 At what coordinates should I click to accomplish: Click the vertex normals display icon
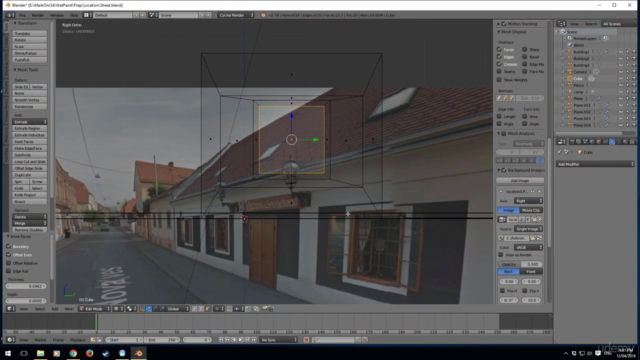[499, 98]
